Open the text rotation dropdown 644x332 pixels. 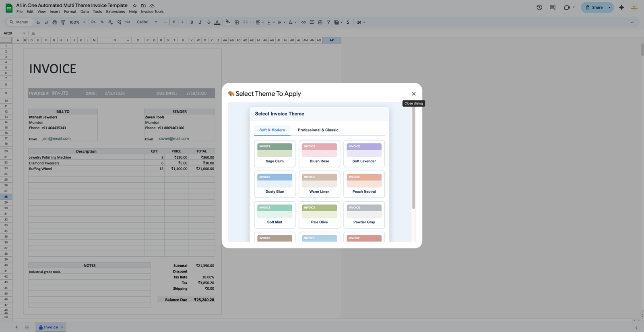[x=292, y=22]
